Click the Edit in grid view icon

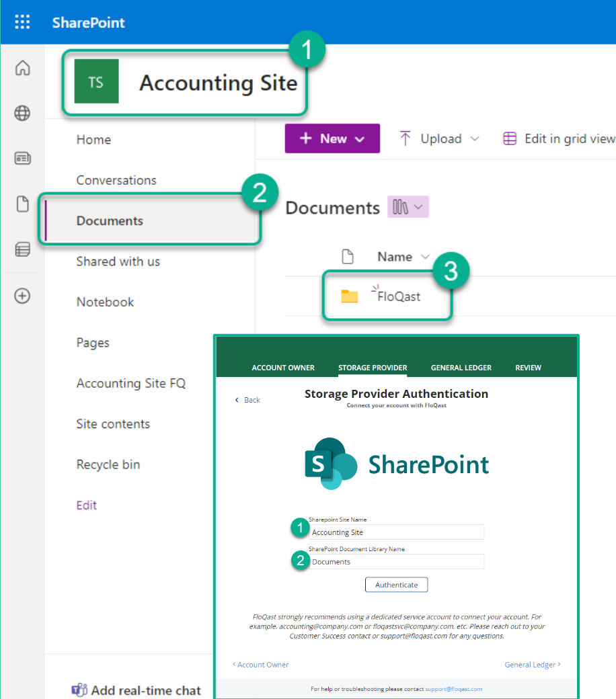click(x=509, y=138)
